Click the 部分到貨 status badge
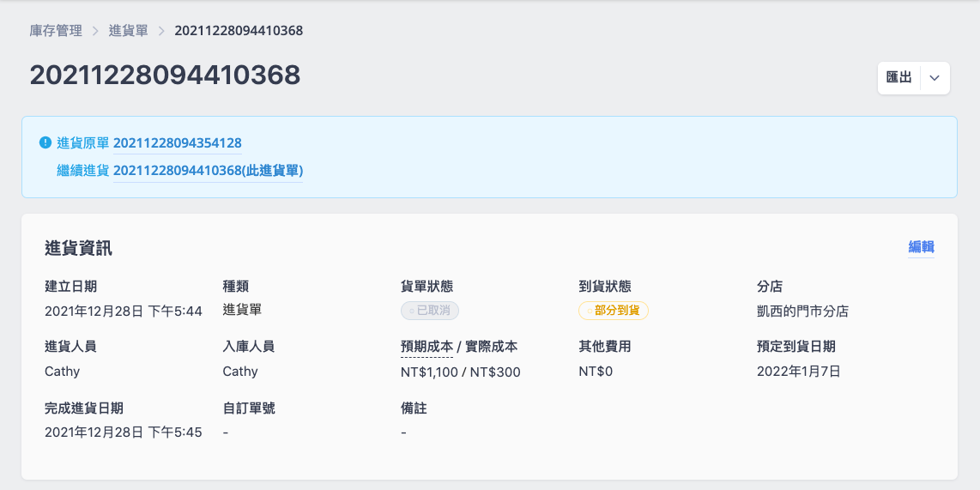 point(614,311)
